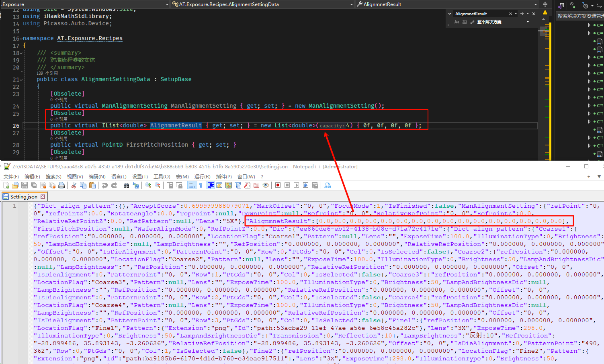Open the 文件(F) menu in Notepad++
This screenshot has width=604, height=364.
(x=11, y=176)
